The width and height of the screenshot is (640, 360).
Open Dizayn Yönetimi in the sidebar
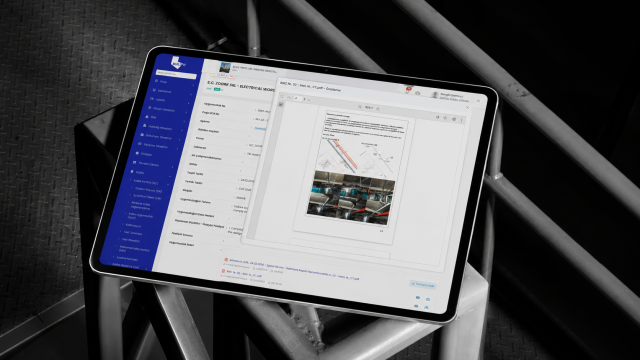pyautogui.click(x=163, y=109)
